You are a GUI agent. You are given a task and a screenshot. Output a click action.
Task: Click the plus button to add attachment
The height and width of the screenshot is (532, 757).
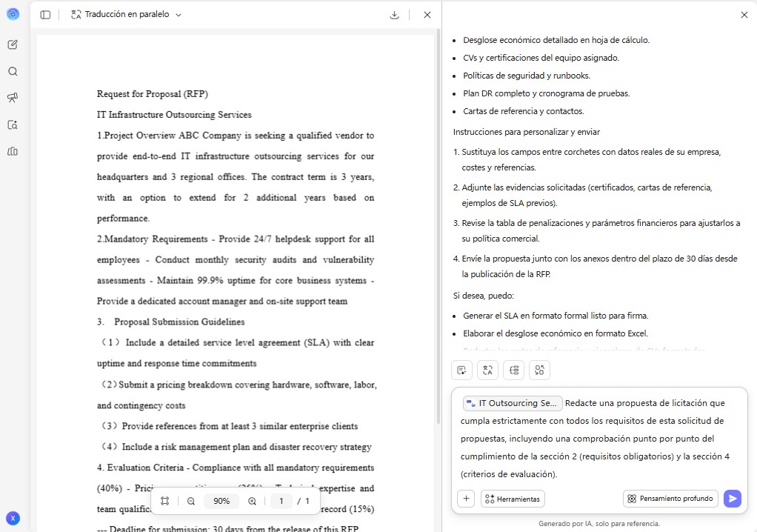point(466,499)
